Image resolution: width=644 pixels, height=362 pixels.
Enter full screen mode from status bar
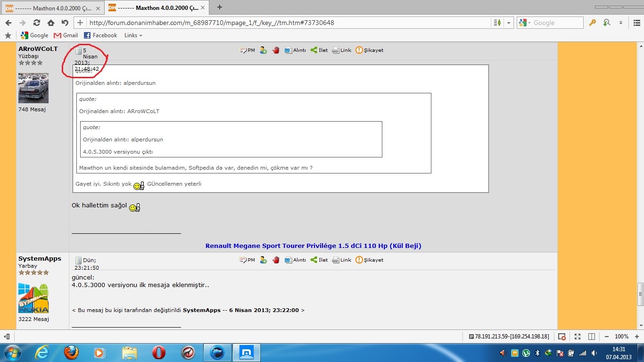pyautogui.click(x=577, y=337)
